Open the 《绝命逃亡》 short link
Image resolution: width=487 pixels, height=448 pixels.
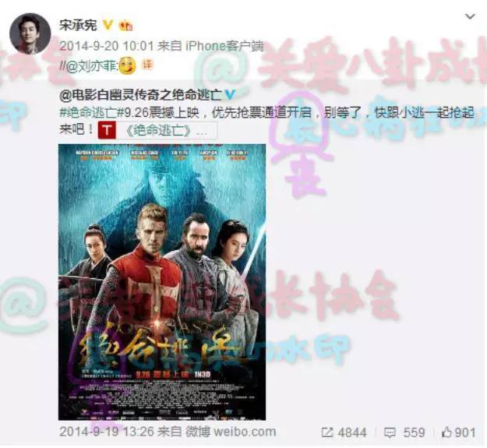click(167, 131)
